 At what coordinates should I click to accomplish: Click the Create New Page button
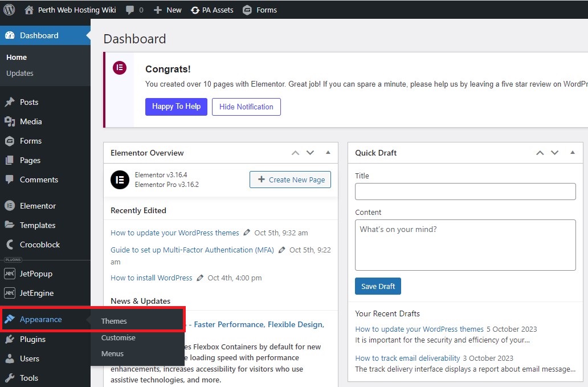click(x=290, y=180)
